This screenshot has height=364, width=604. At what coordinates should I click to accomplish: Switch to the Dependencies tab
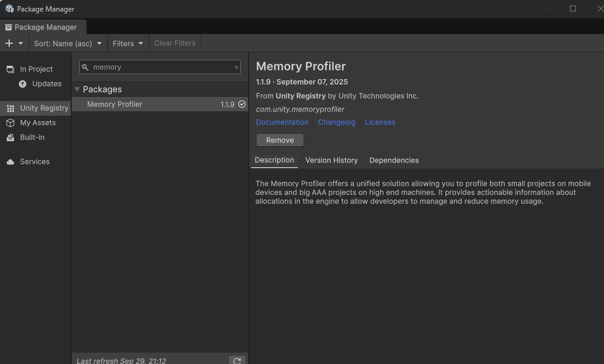coord(394,160)
